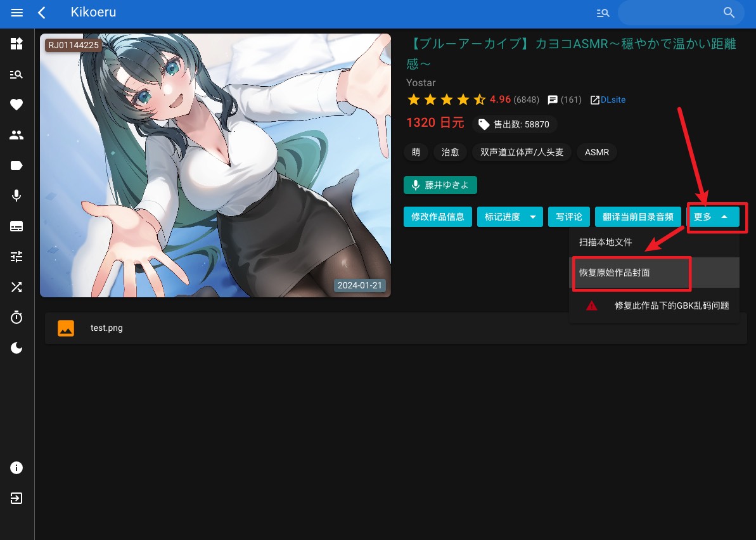Open the sleep timer icon
Screen dimensions: 756x540
pyautogui.click(x=16, y=317)
